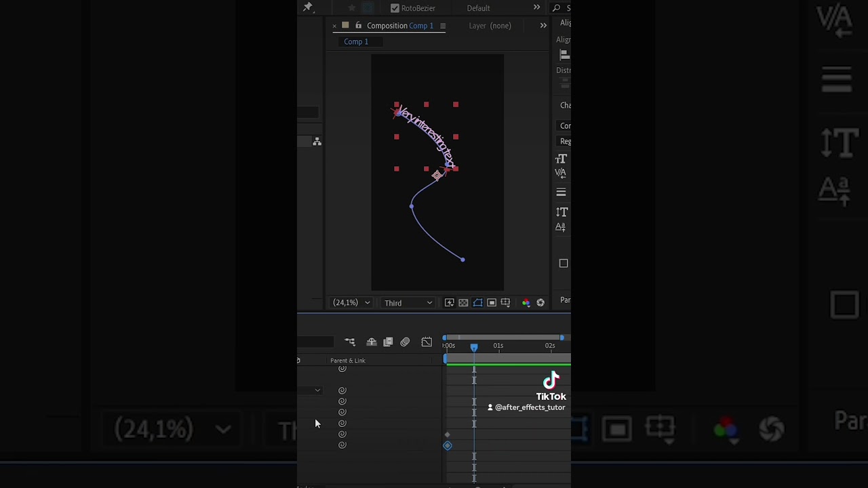This screenshot has width=868, height=488.
Task: Show the RGB channel options icon
Action: coord(526,303)
